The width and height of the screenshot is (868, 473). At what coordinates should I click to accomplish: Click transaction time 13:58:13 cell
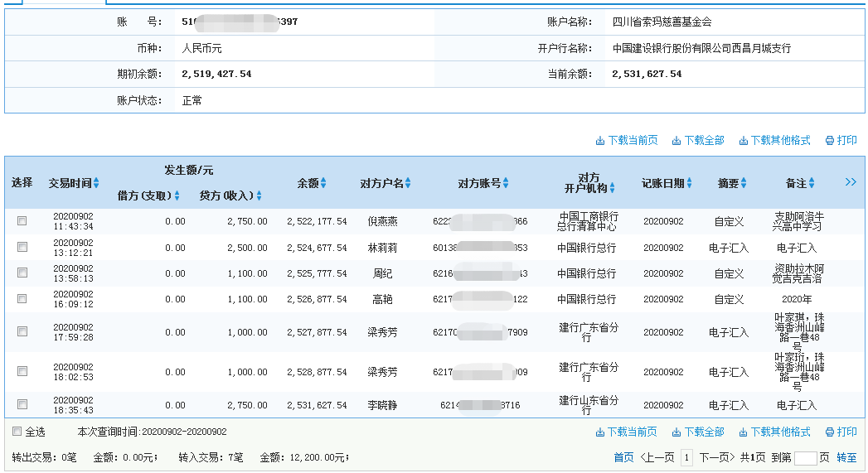73,273
